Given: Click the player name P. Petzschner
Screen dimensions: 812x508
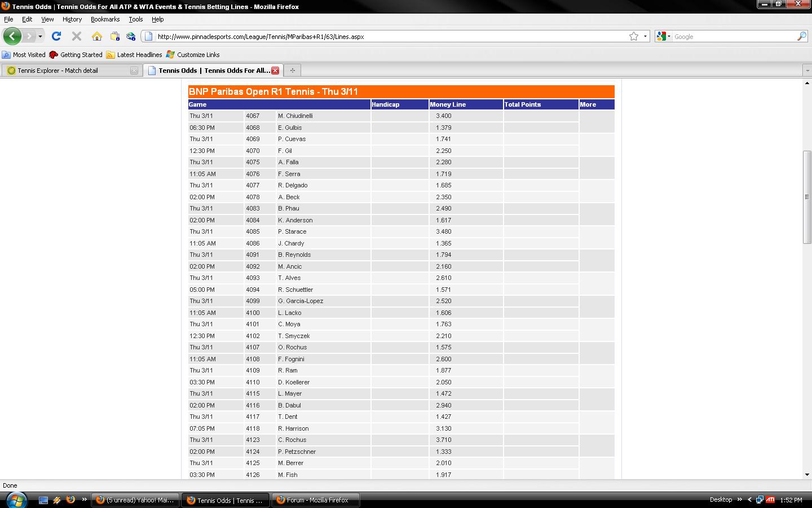Looking at the screenshot, I should pyautogui.click(x=297, y=452).
